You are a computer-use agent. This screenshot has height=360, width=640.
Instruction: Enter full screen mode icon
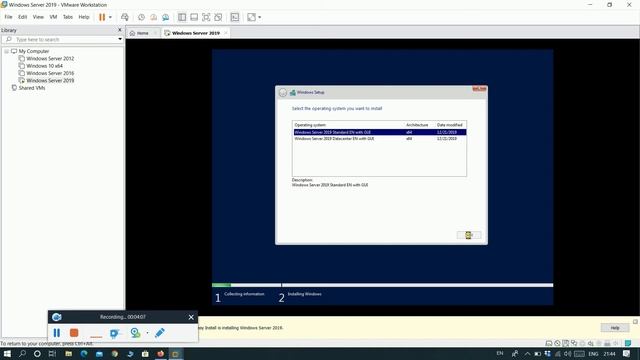[206, 17]
